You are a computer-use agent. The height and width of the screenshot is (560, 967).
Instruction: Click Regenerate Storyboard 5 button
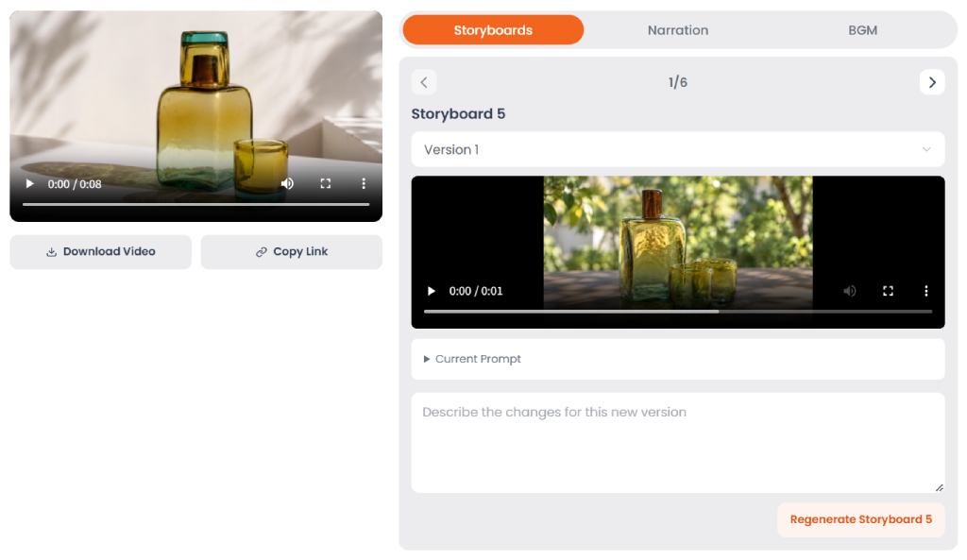tap(861, 519)
